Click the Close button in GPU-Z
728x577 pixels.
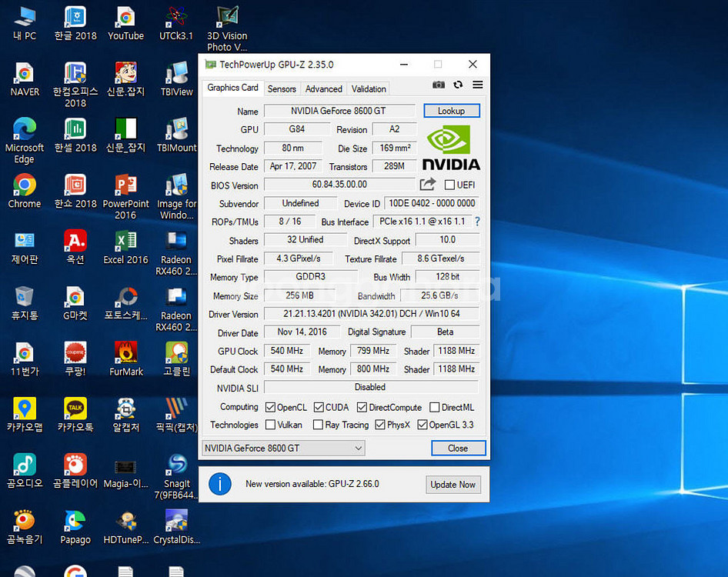click(458, 448)
